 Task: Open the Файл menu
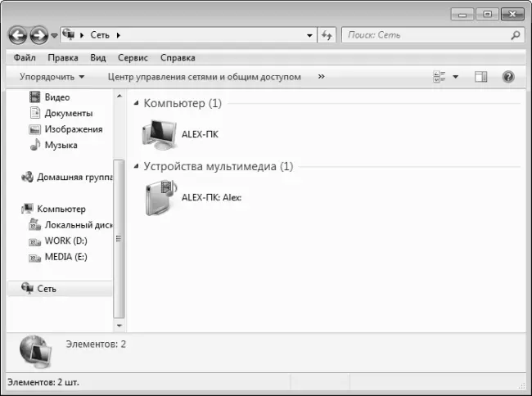tap(24, 58)
